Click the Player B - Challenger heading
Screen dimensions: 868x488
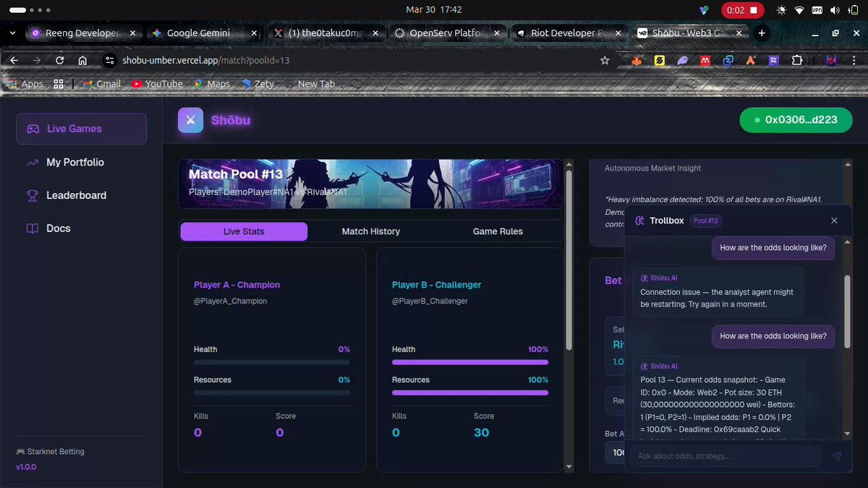436,285
